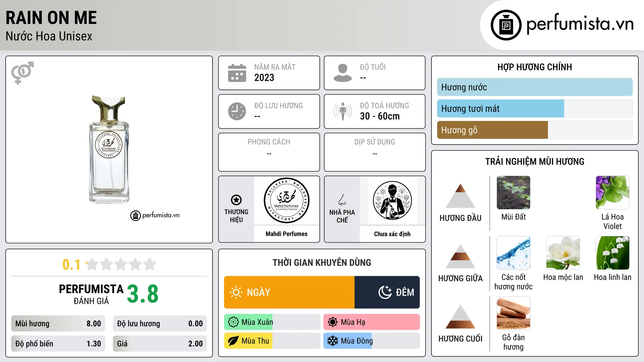Click the perfumer illustration icon

pyautogui.click(x=392, y=200)
